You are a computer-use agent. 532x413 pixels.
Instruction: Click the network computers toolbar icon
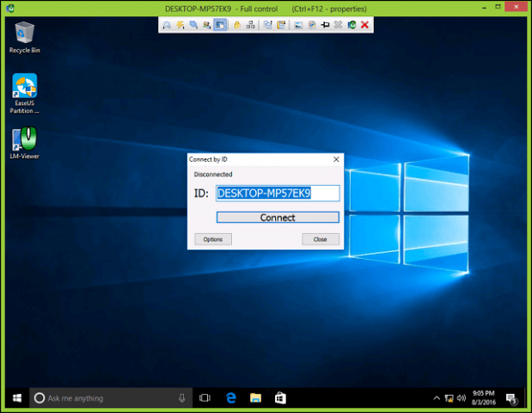pos(251,25)
